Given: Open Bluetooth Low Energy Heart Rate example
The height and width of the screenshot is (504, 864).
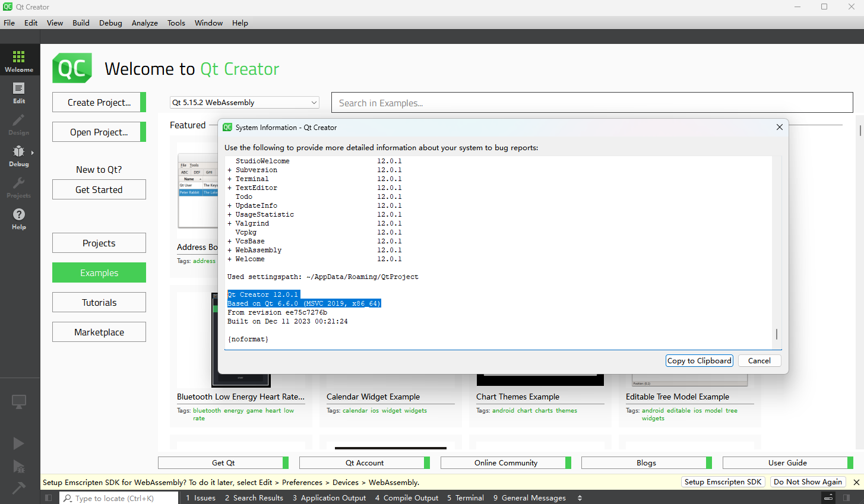Looking at the screenshot, I should tap(240, 397).
